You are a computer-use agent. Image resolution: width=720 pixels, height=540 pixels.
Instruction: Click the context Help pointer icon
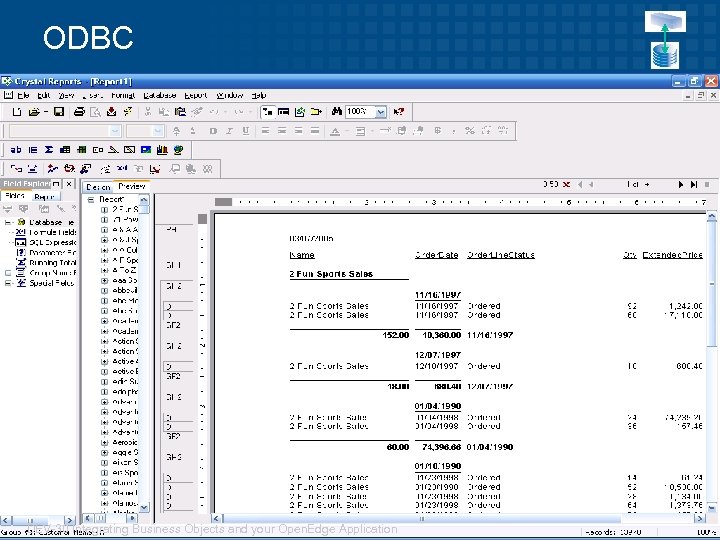(399, 112)
